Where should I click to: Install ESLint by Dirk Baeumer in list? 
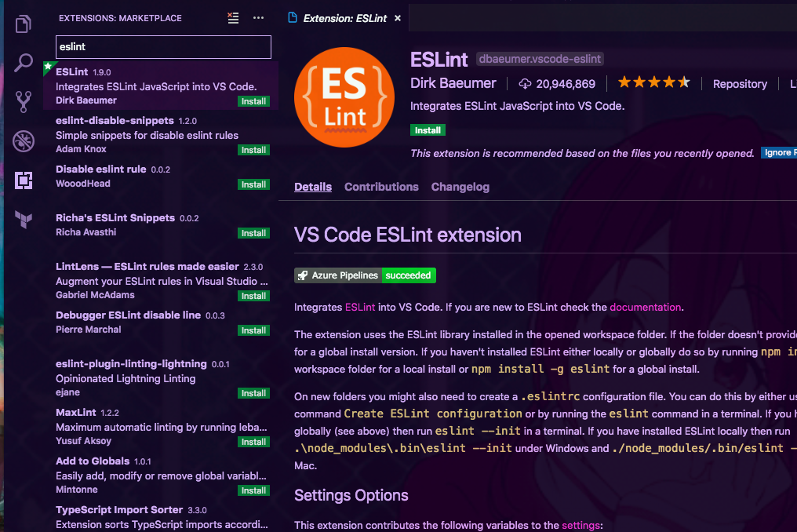[253, 101]
